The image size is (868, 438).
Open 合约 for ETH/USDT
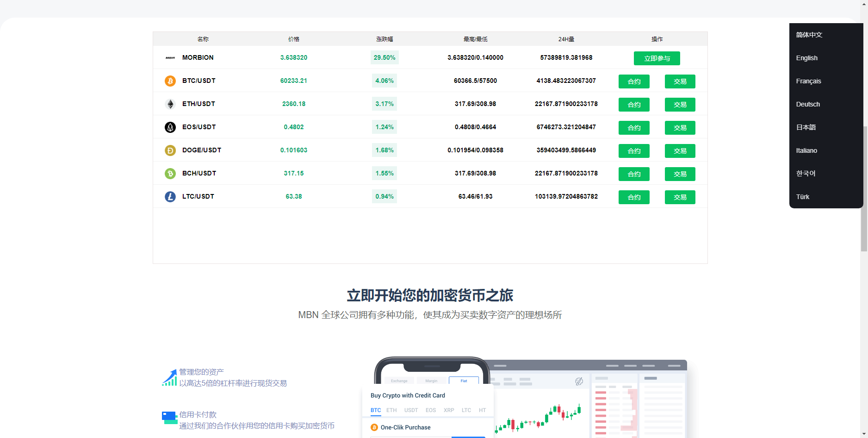pos(633,104)
